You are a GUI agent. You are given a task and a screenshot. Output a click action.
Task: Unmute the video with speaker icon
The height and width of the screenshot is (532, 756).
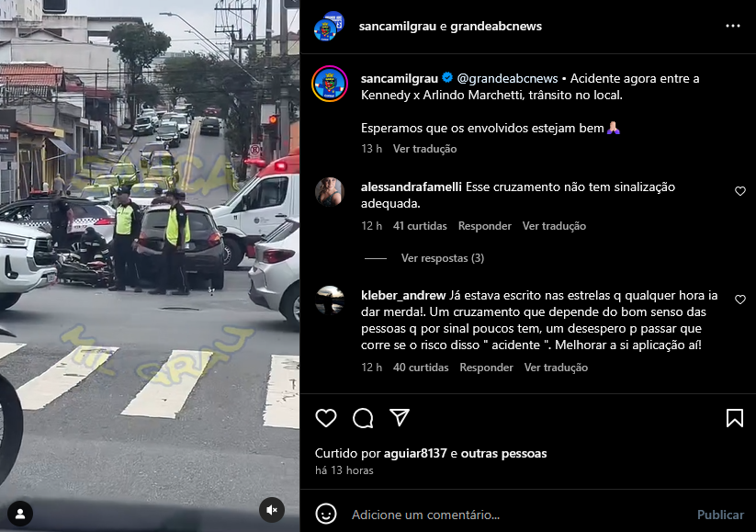tap(272, 510)
